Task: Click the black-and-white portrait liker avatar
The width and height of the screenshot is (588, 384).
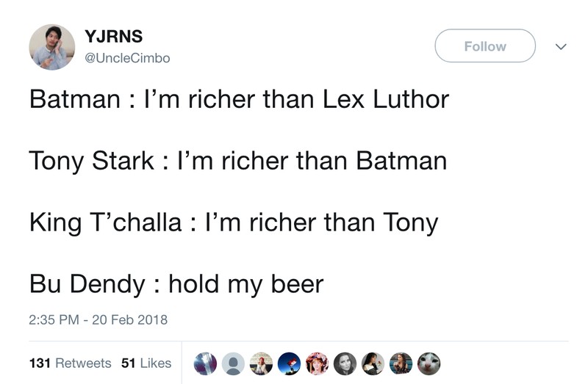Action: pos(345,363)
